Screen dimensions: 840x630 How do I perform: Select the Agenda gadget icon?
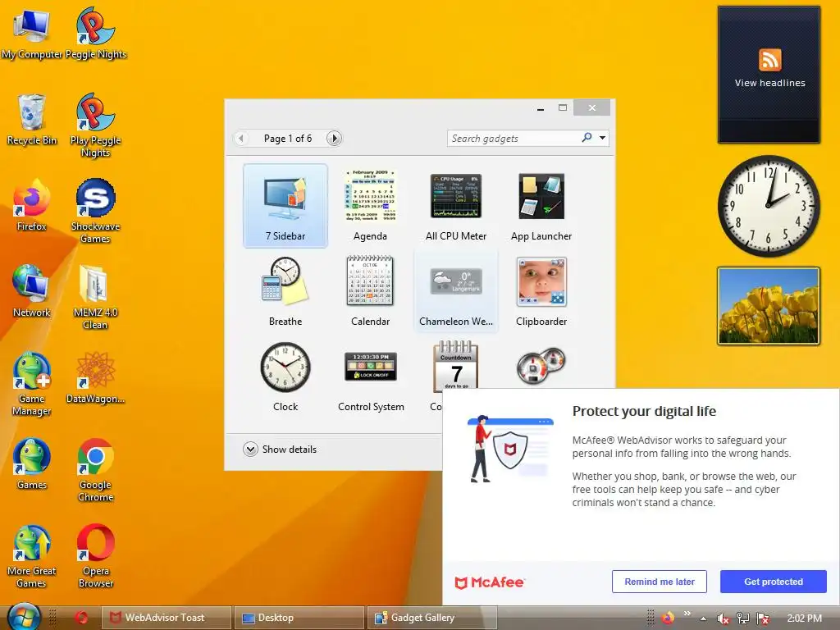(x=370, y=196)
